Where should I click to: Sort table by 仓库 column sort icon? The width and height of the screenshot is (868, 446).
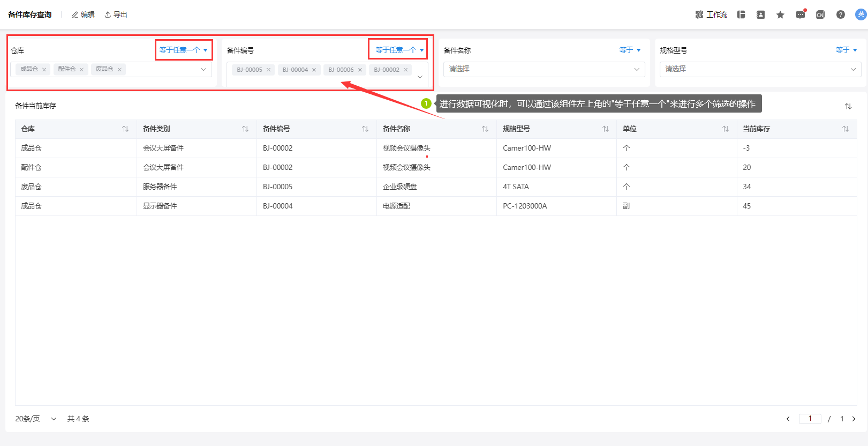pyautogui.click(x=125, y=129)
